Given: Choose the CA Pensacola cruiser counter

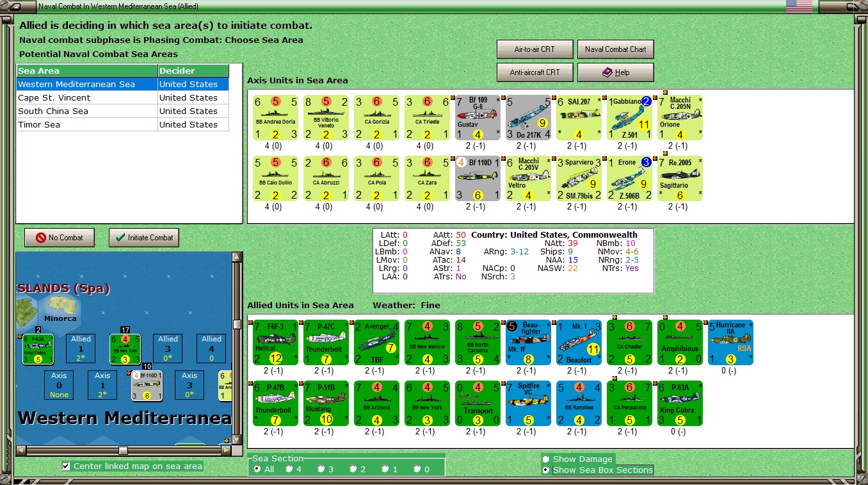Looking at the screenshot, I should 629,404.
